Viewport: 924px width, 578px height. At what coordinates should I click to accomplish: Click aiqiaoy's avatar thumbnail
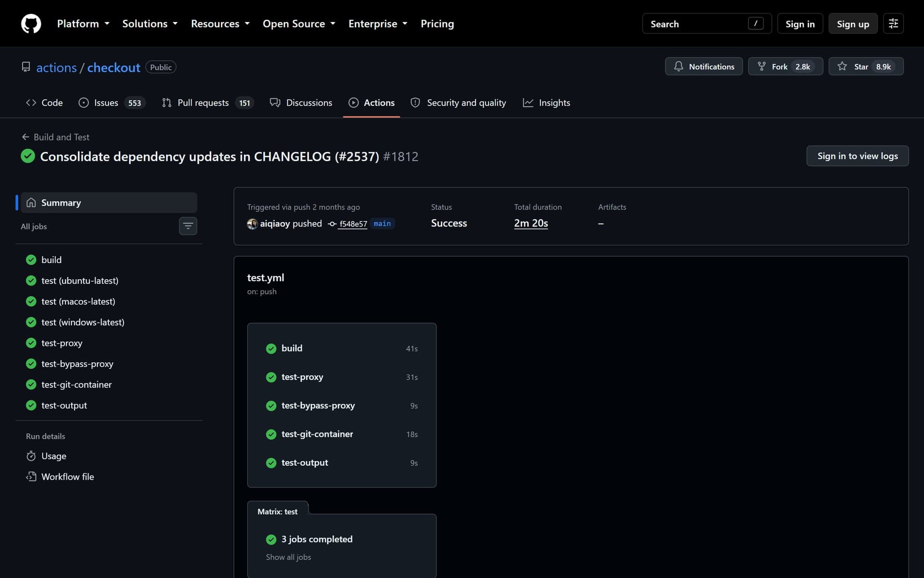[252, 224]
